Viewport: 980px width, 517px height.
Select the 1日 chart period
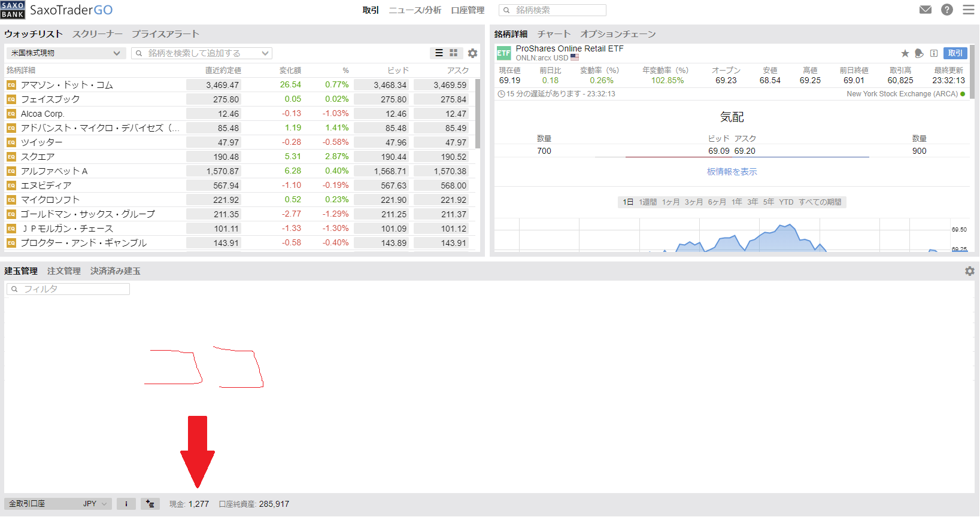click(x=628, y=202)
